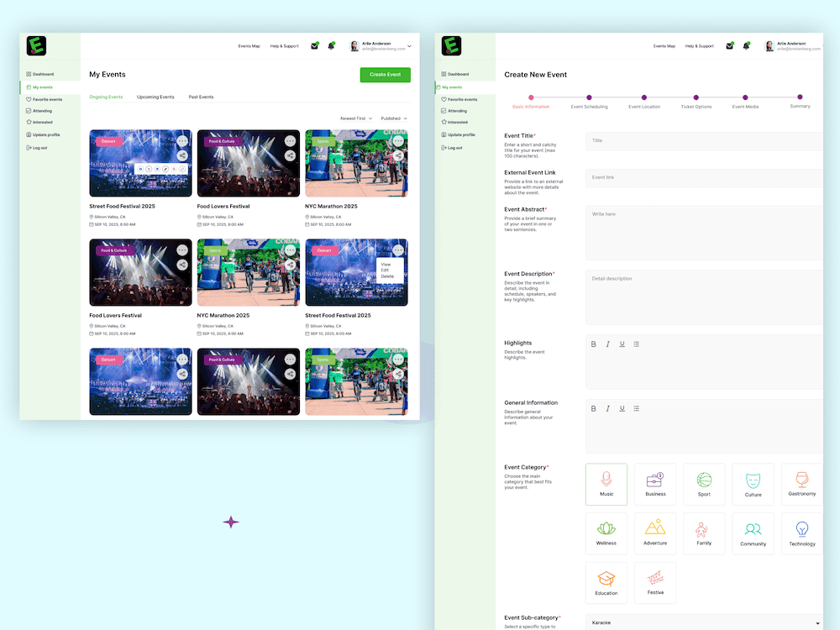Open Events Map link in My Events window
Viewport: 840px width, 630px height.
(x=249, y=46)
